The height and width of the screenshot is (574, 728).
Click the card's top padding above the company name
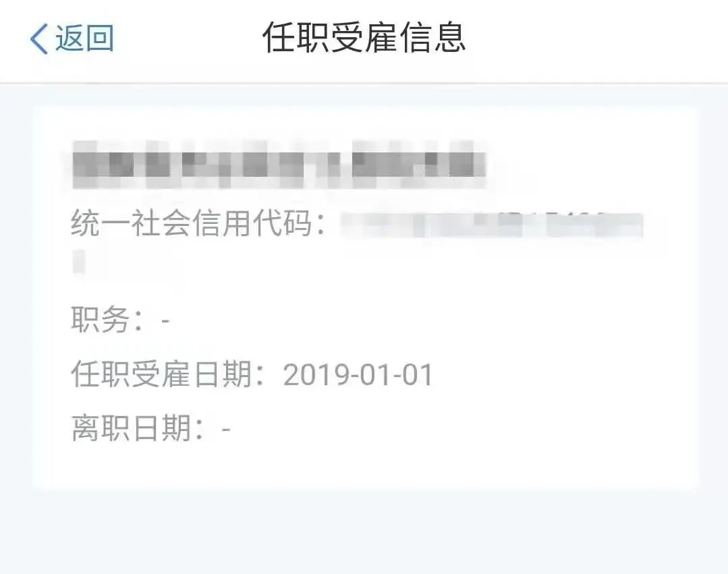(x=366, y=123)
